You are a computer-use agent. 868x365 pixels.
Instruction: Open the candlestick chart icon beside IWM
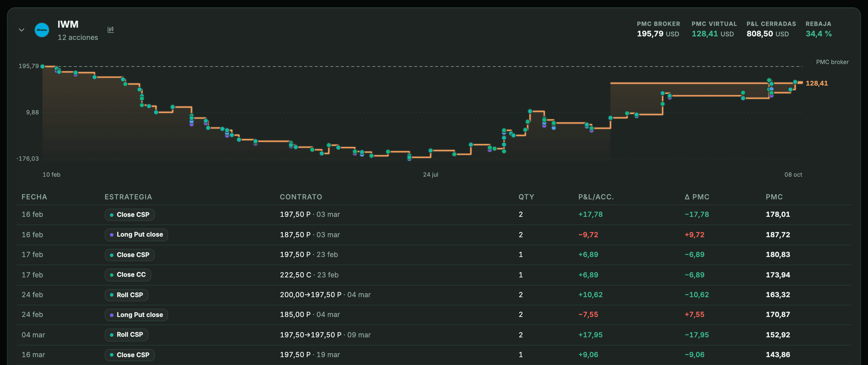point(111,30)
